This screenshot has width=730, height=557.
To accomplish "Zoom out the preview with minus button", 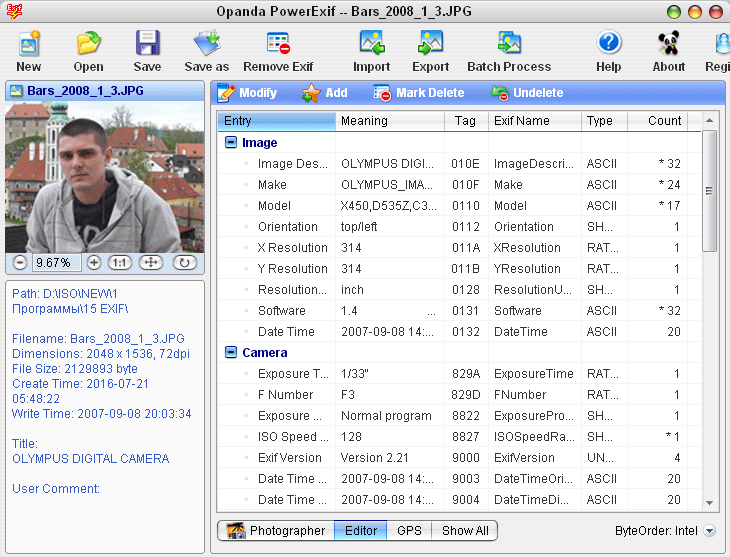I will pos(20,263).
